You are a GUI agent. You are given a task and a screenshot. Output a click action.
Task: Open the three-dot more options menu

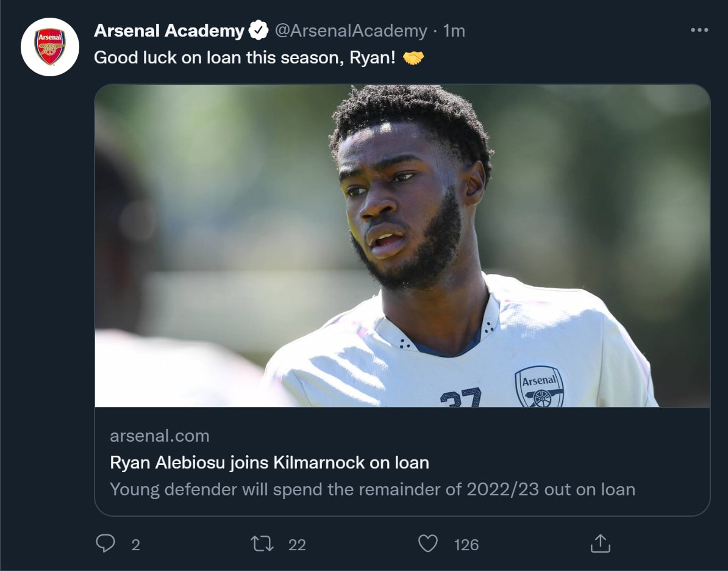click(x=699, y=30)
